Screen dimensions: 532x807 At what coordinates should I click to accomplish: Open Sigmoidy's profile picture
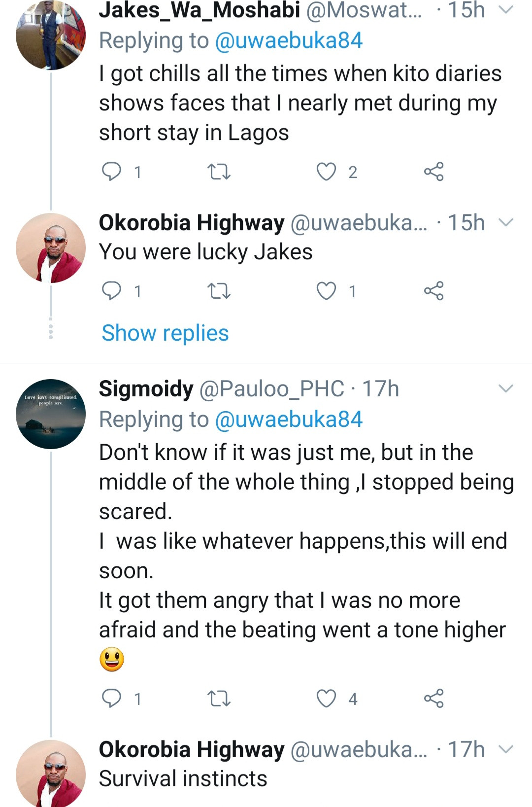[51, 414]
